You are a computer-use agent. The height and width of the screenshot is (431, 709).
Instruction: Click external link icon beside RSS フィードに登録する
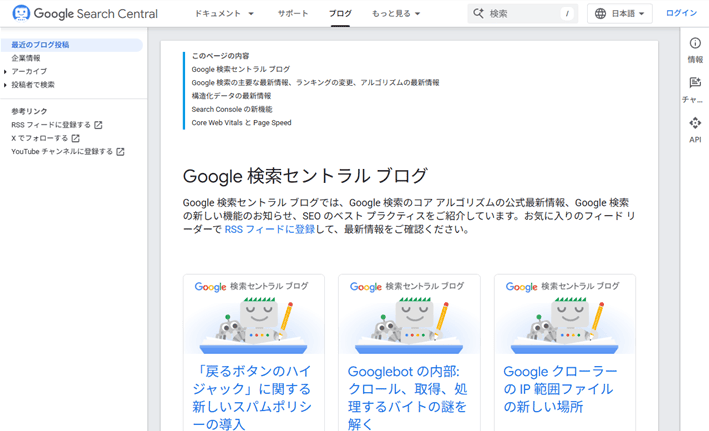point(98,125)
